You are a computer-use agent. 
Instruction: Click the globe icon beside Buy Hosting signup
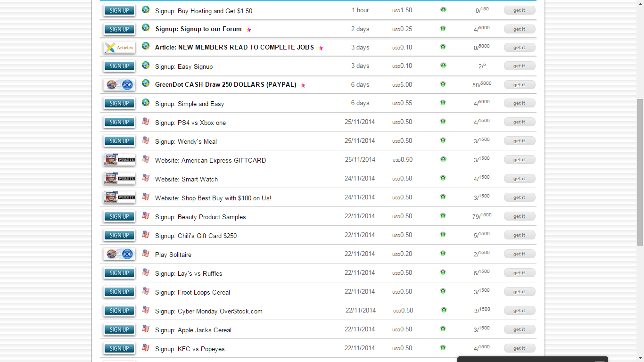click(146, 9)
